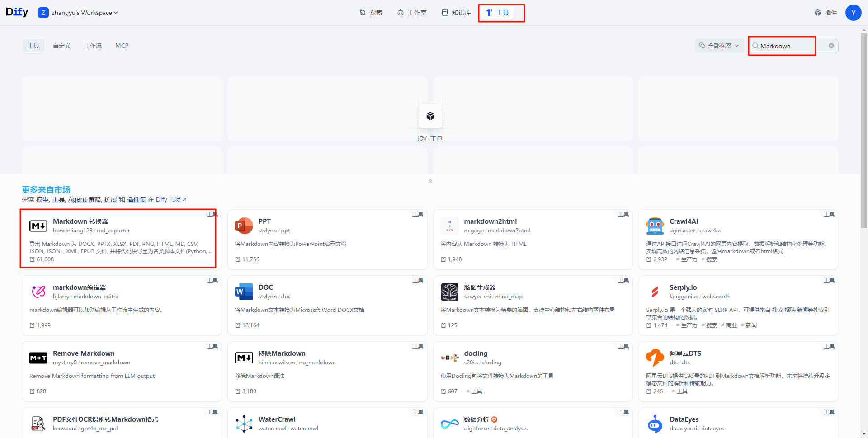Open the Serply.io plugin title
Screen dimensions: 868x438
683,287
